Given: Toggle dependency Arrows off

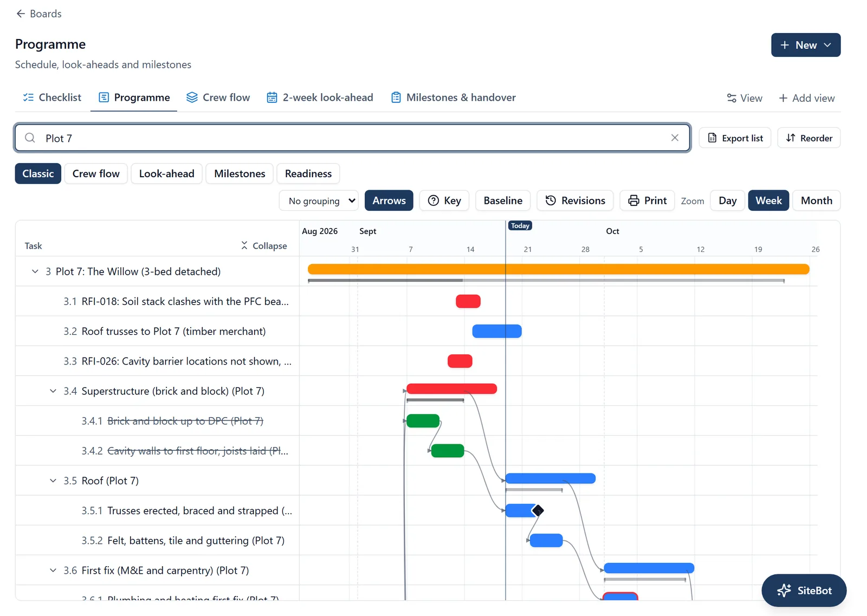Looking at the screenshot, I should 389,200.
